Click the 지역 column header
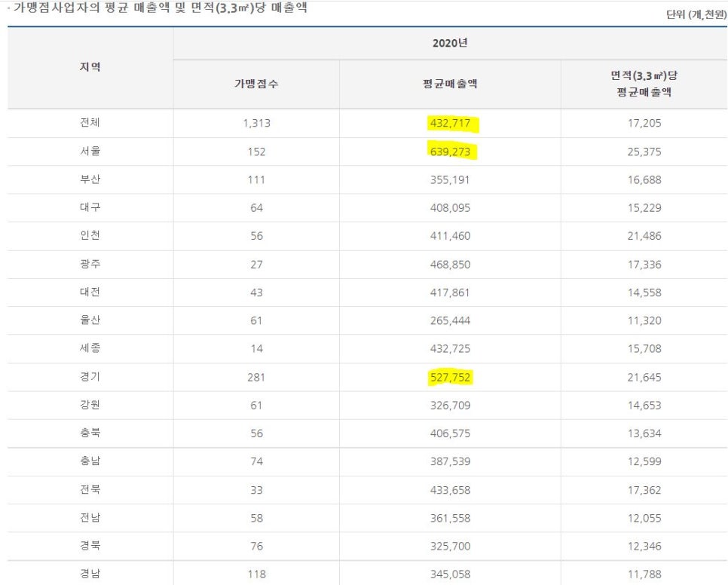The image size is (728, 585). (90, 67)
